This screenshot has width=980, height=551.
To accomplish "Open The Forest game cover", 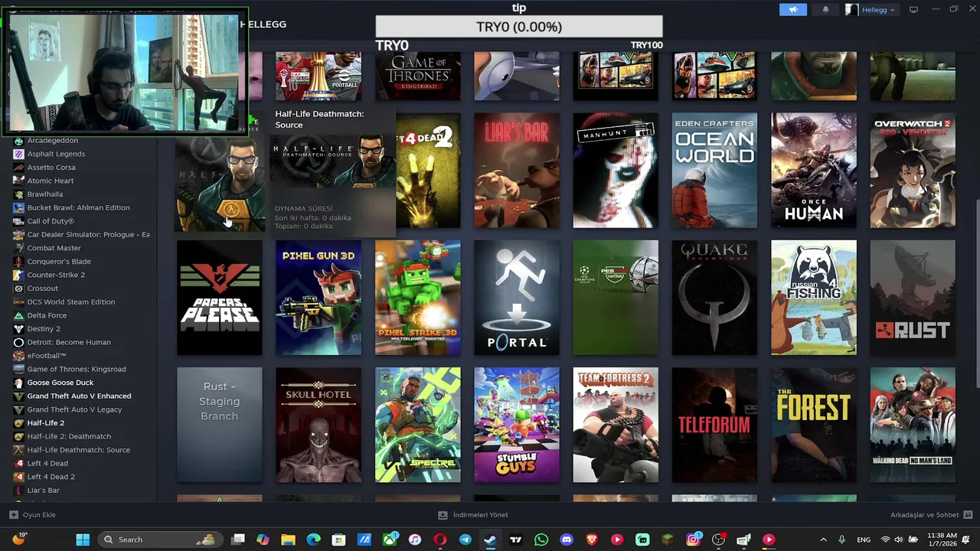I will point(814,425).
